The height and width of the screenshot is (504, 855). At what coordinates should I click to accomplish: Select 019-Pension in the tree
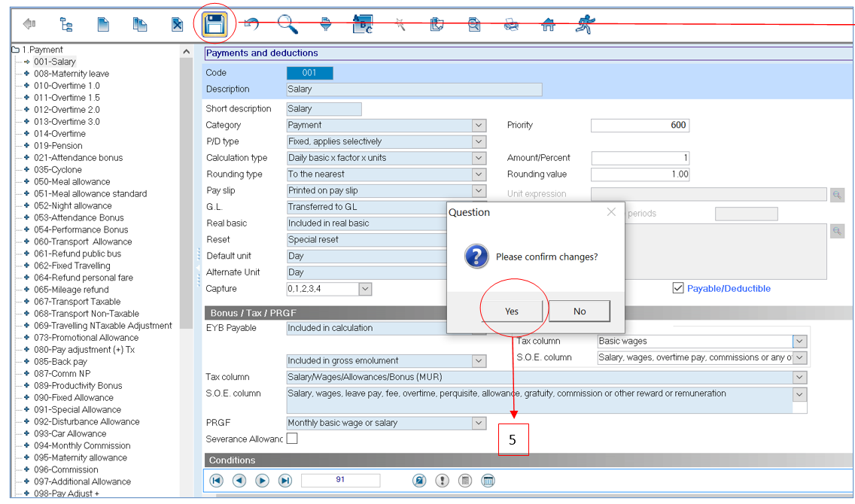tap(59, 145)
